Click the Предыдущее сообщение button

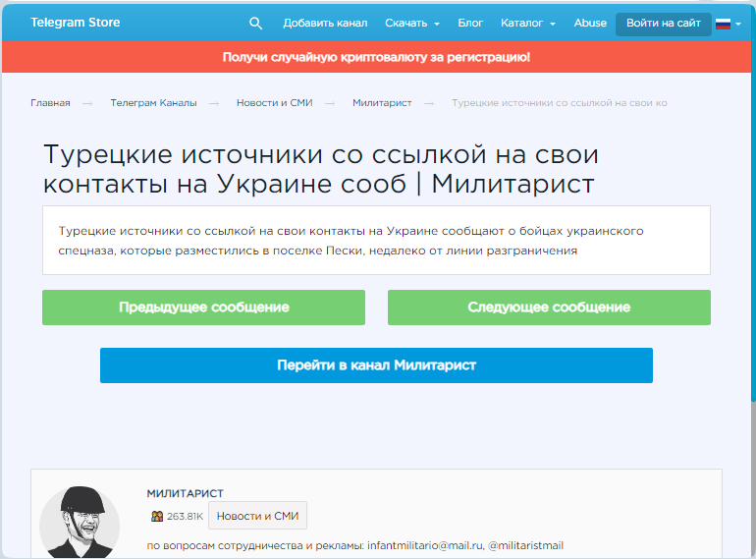[203, 307]
